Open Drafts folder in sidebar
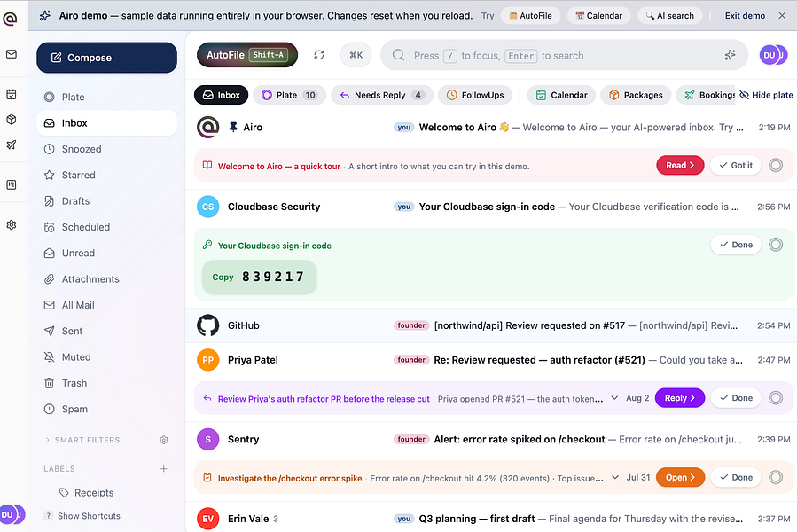The width and height of the screenshot is (797, 532). (x=106, y=201)
